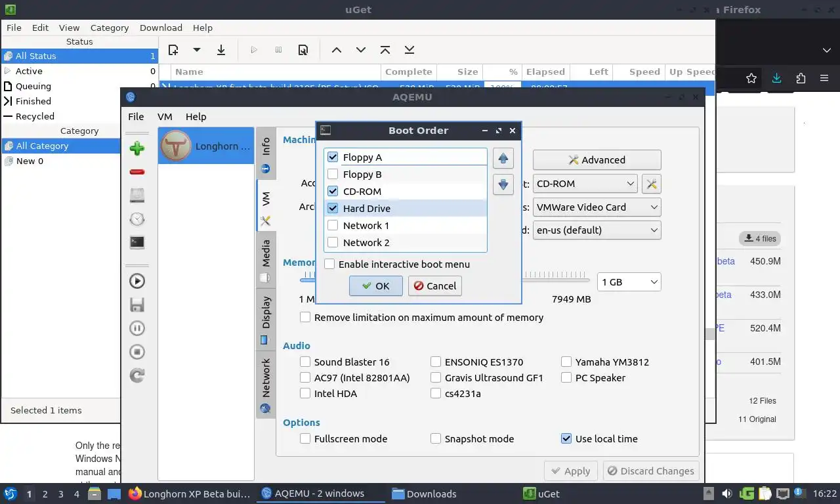The height and width of the screenshot is (504, 840).
Task: Click uGet move to top icon
Action: [x=385, y=50]
